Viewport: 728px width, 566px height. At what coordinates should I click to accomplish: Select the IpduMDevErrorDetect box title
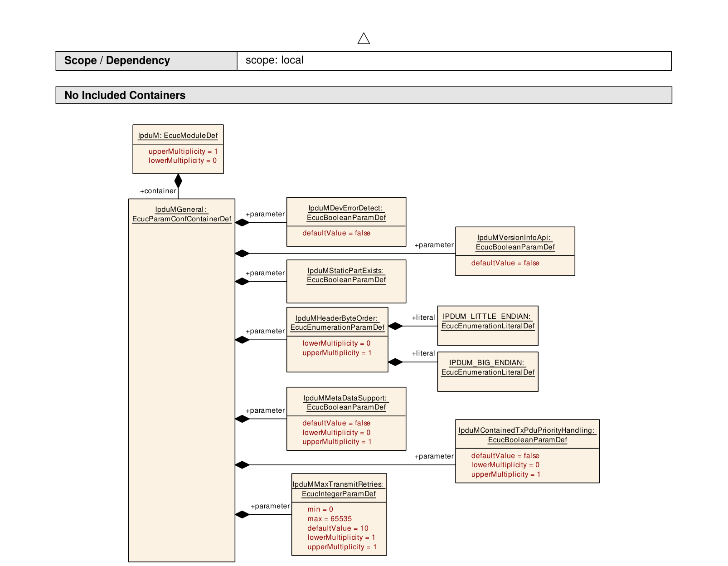tap(346, 213)
